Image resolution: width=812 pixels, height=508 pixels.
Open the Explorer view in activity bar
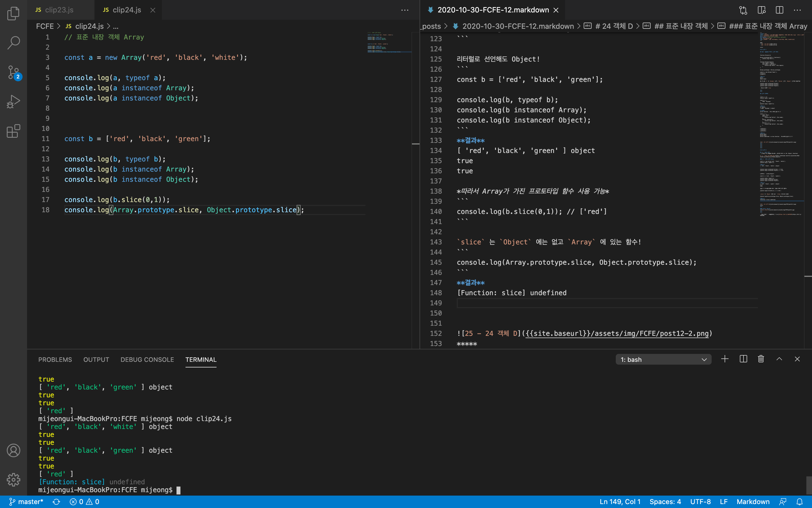click(x=14, y=14)
